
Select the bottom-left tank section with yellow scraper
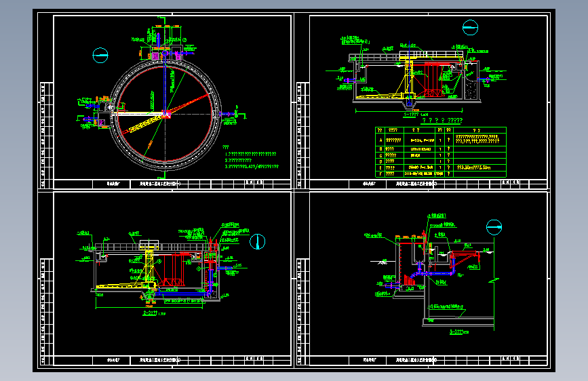point(161,268)
